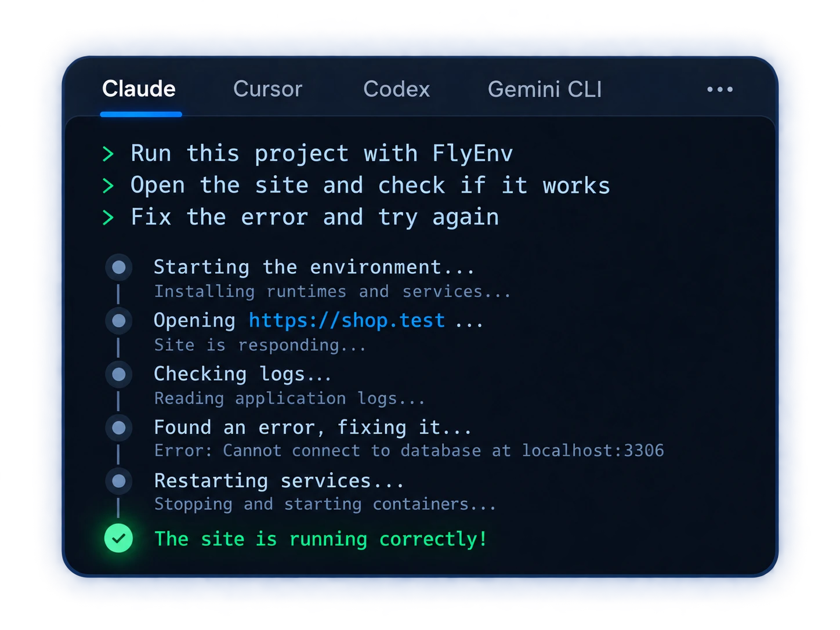This screenshot has height=630, width=840.
Task: Switch to the Claude tab
Action: 139,89
